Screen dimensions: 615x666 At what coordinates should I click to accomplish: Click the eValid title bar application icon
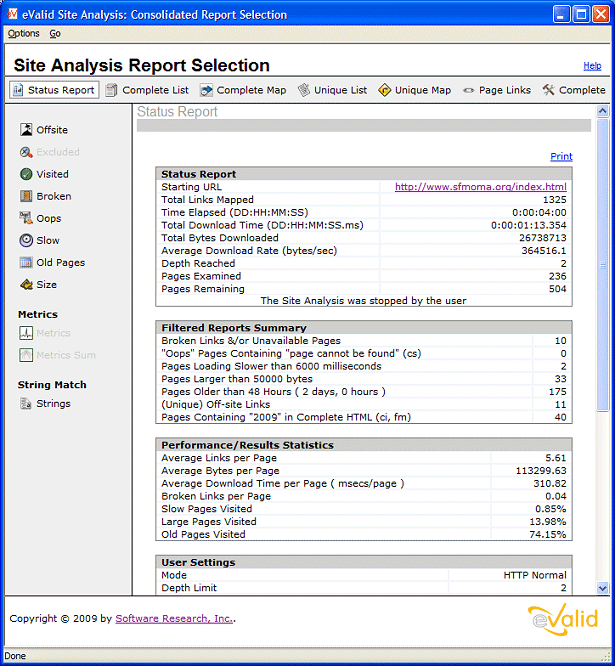(x=13, y=14)
